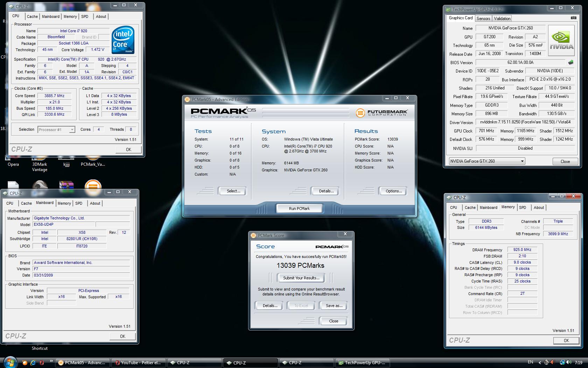Switch to the PCMark05 taskbar button
The width and height of the screenshot is (588, 368).
[x=83, y=363]
